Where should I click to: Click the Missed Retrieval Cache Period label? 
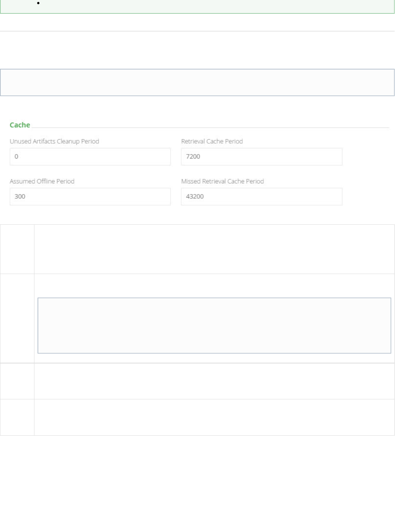click(x=223, y=181)
